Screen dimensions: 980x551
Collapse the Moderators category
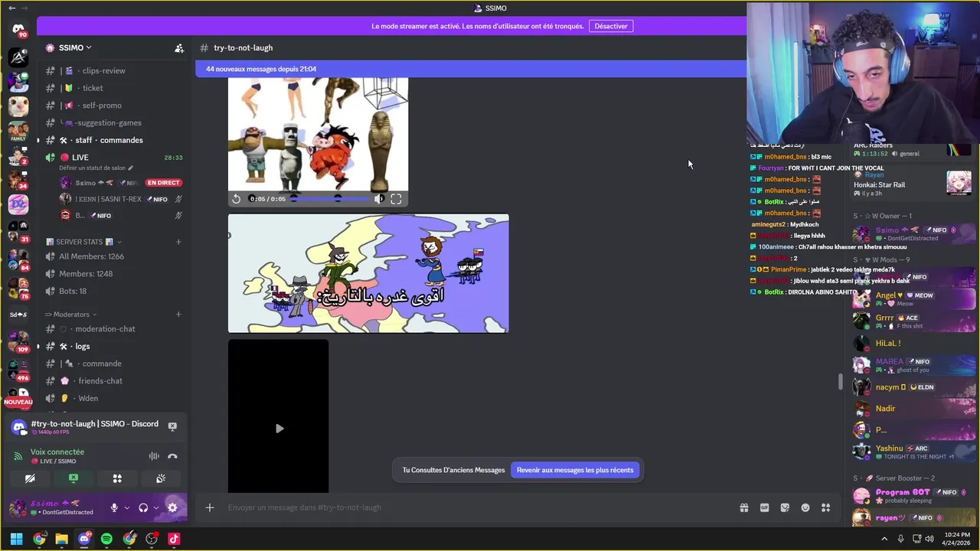click(71, 315)
